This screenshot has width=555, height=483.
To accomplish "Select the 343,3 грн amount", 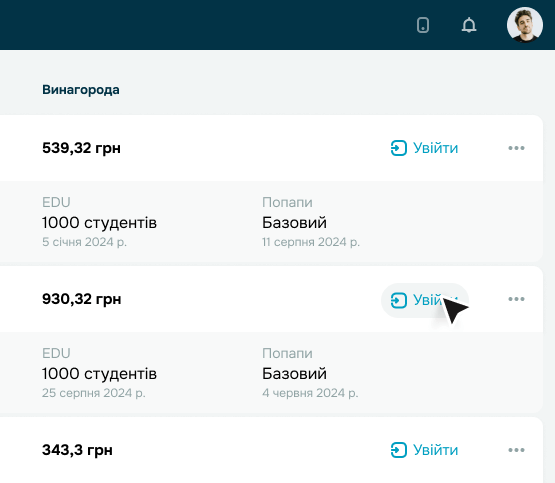I will click(78, 450).
